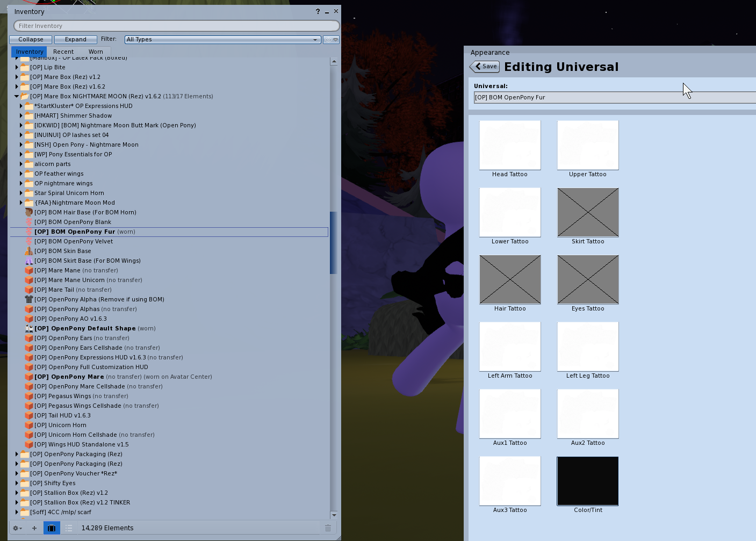Click the OpenPony Mare worn object icon
Screen dimensions: 756x541
click(29, 377)
